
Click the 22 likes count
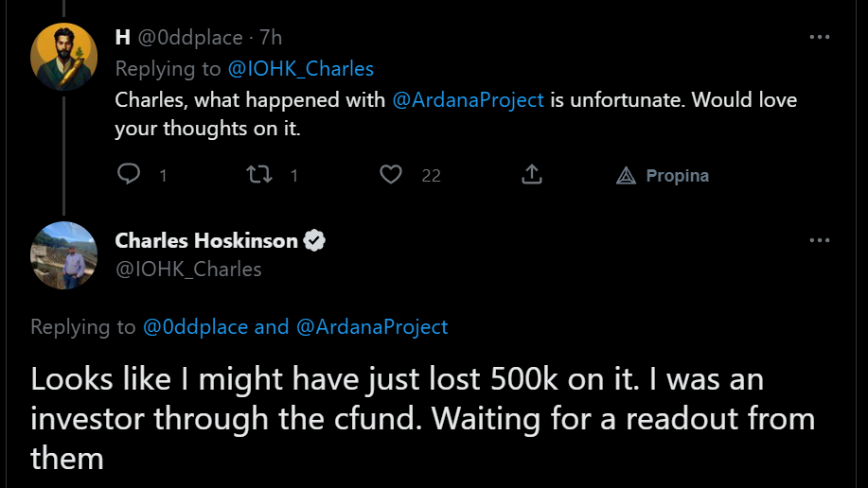432,176
